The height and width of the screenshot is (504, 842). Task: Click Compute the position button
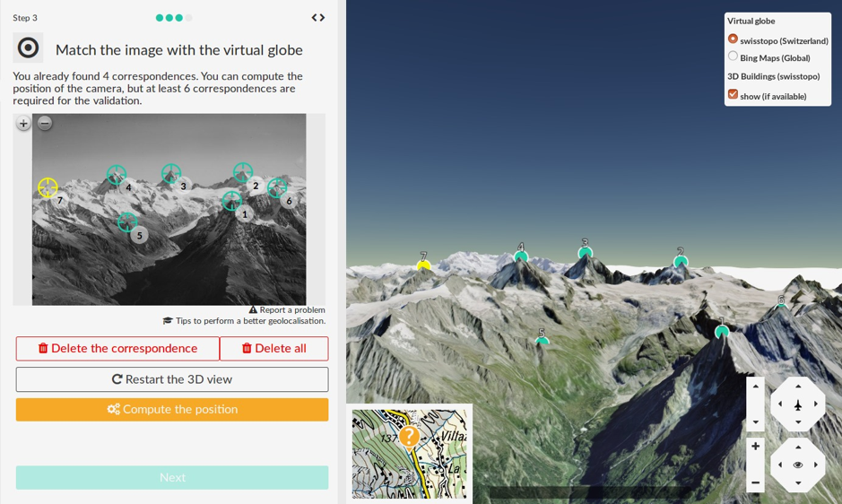click(172, 410)
